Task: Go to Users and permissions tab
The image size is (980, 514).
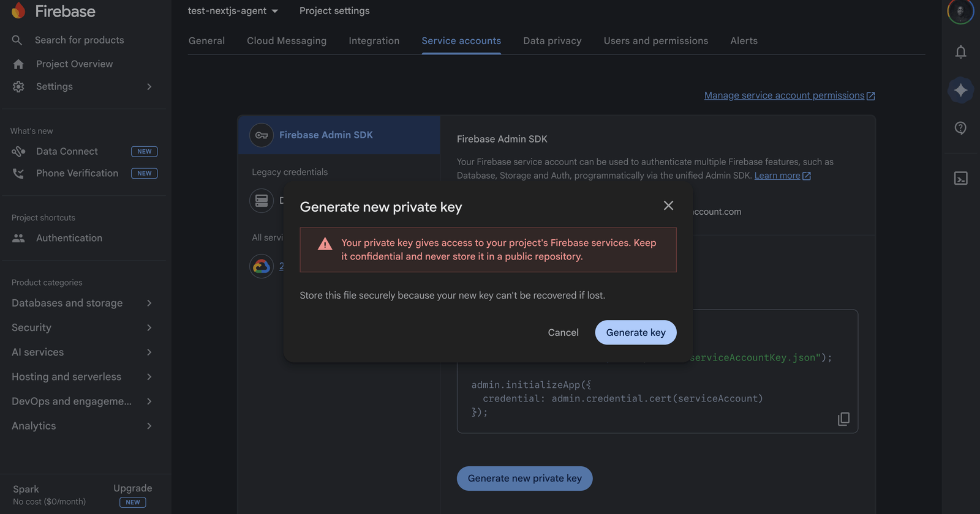Action: (656, 40)
